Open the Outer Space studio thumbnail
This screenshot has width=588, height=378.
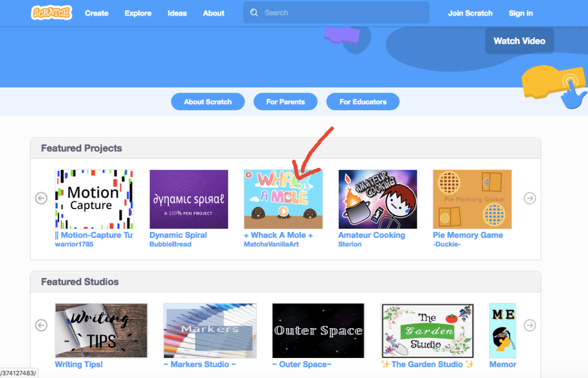pyautogui.click(x=318, y=330)
